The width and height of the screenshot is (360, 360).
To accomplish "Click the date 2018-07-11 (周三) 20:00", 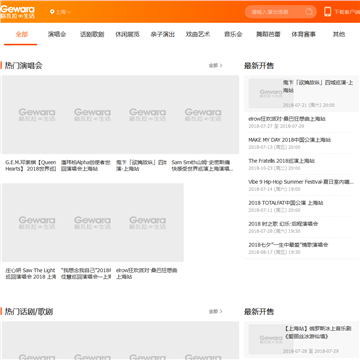I will pyautogui.click(x=274, y=210).
